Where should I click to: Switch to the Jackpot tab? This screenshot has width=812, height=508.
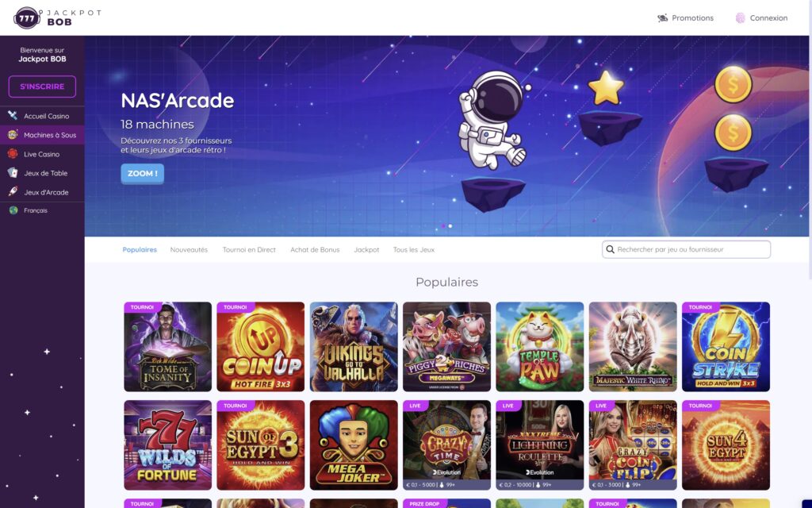(x=366, y=250)
